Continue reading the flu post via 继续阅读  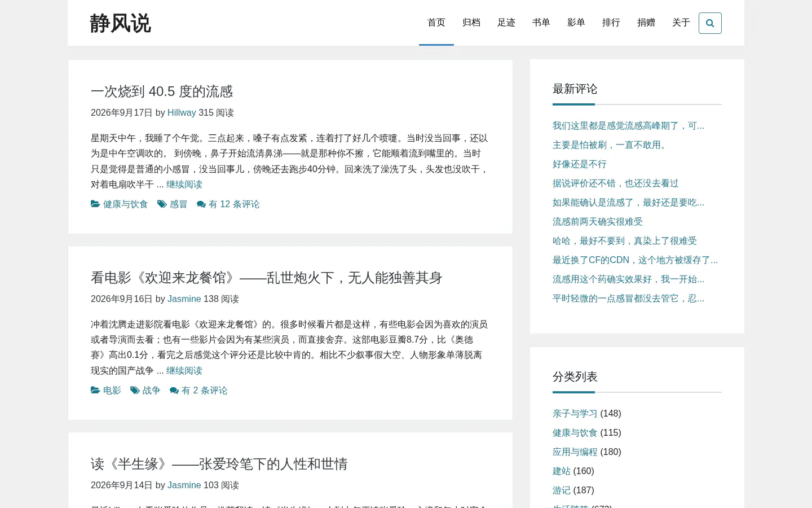click(184, 185)
